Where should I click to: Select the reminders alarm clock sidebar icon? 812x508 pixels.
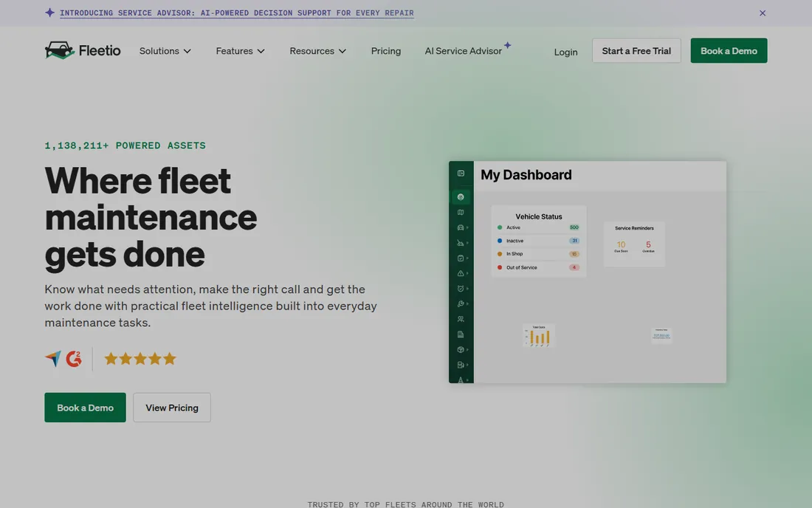461,289
